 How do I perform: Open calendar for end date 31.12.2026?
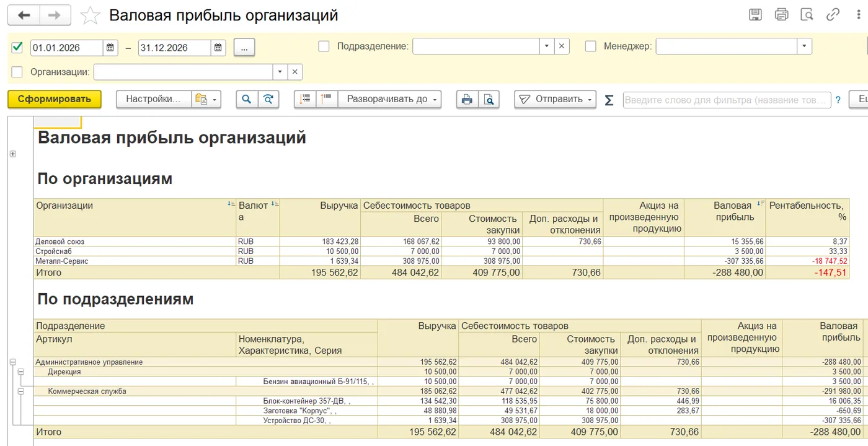point(218,48)
